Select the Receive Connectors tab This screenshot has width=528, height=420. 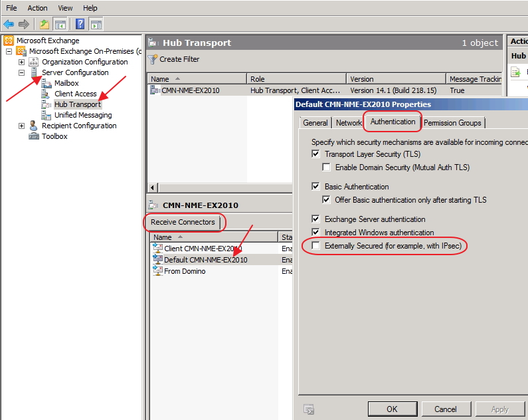[183, 222]
